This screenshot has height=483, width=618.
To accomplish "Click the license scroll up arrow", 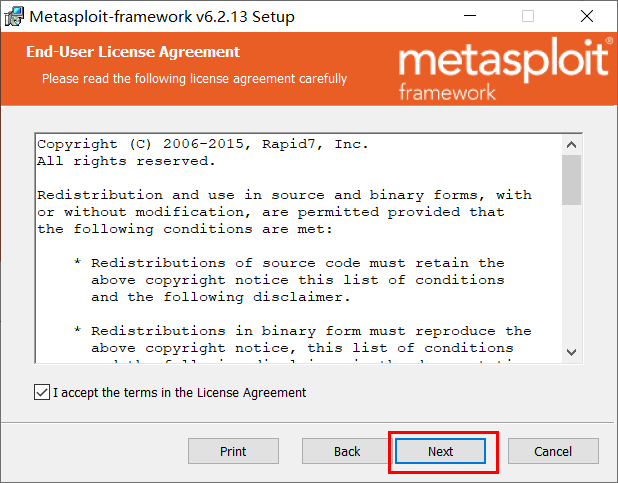I will [x=571, y=145].
